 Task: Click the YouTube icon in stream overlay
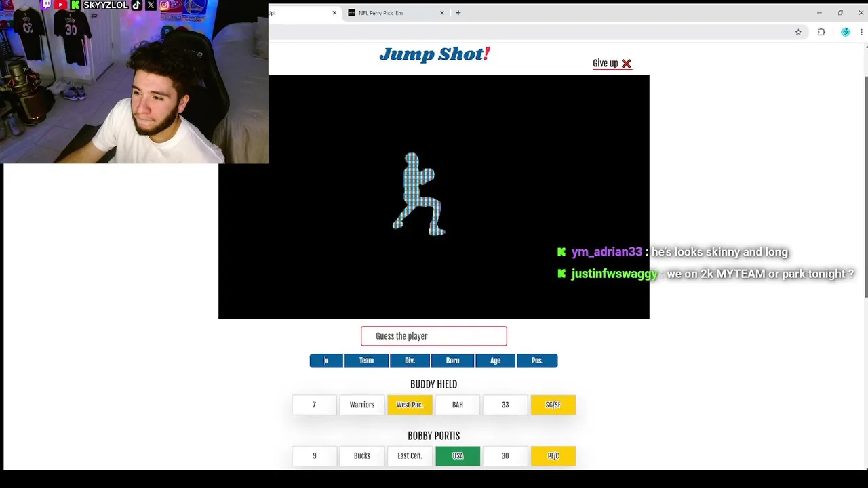pos(60,5)
